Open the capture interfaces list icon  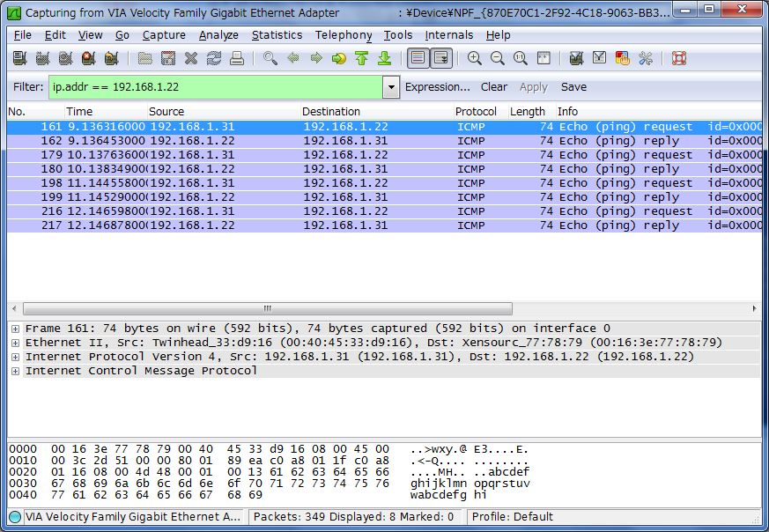pyautogui.click(x=19, y=58)
